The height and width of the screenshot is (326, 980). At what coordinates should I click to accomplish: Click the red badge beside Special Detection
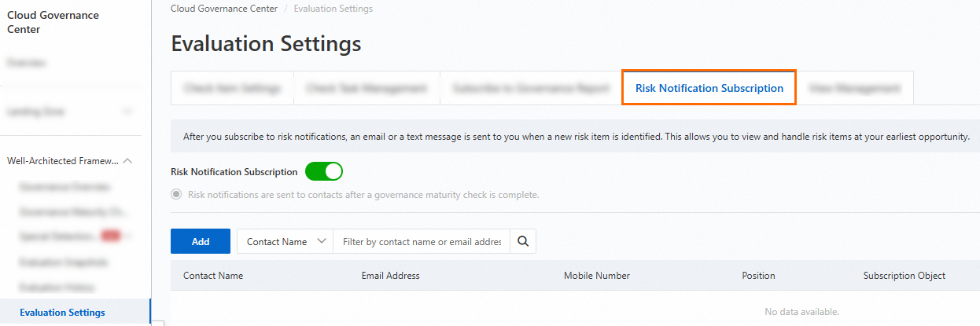click(110, 236)
